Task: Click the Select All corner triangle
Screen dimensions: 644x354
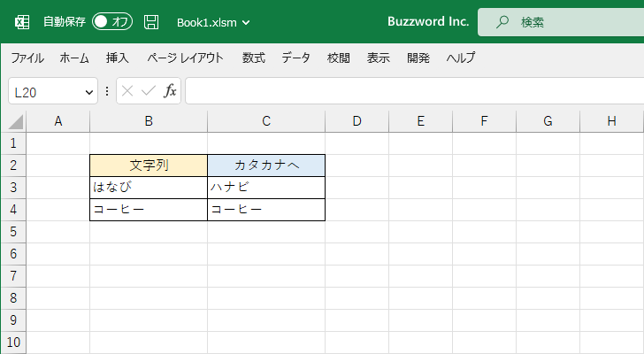Action: click(x=16, y=122)
